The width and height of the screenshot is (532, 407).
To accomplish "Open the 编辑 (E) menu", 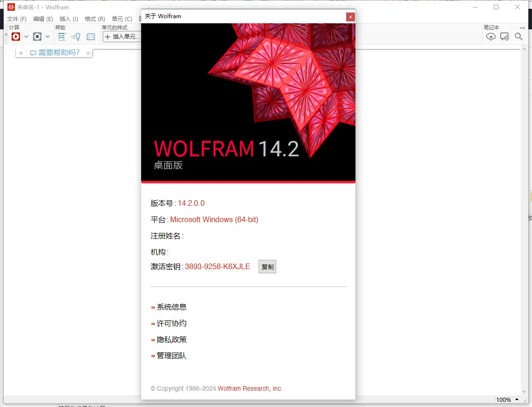I will click(x=43, y=19).
